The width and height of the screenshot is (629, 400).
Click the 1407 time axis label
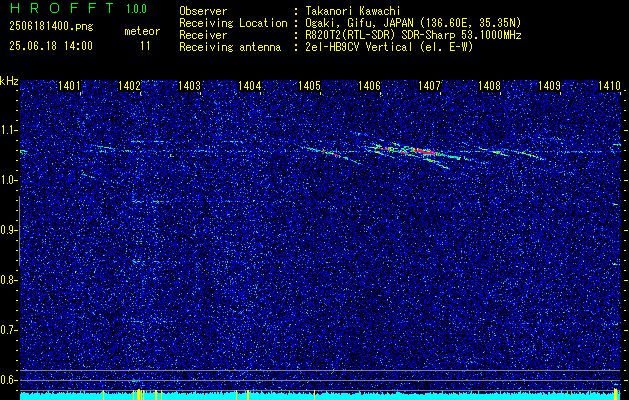click(x=429, y=85)
